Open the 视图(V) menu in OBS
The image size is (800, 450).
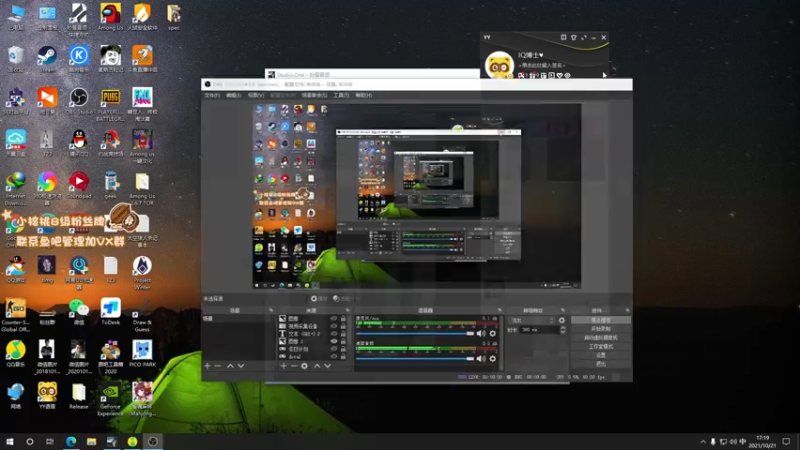coord(256,95)
